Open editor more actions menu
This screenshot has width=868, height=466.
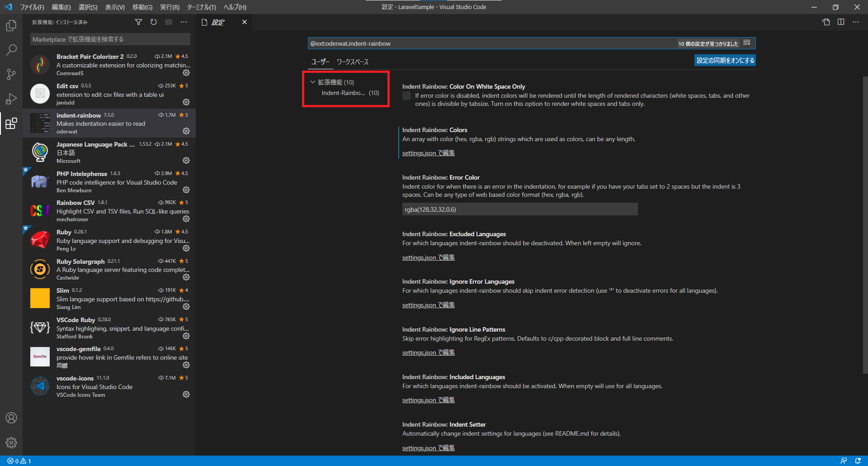[x=856, y=22]
